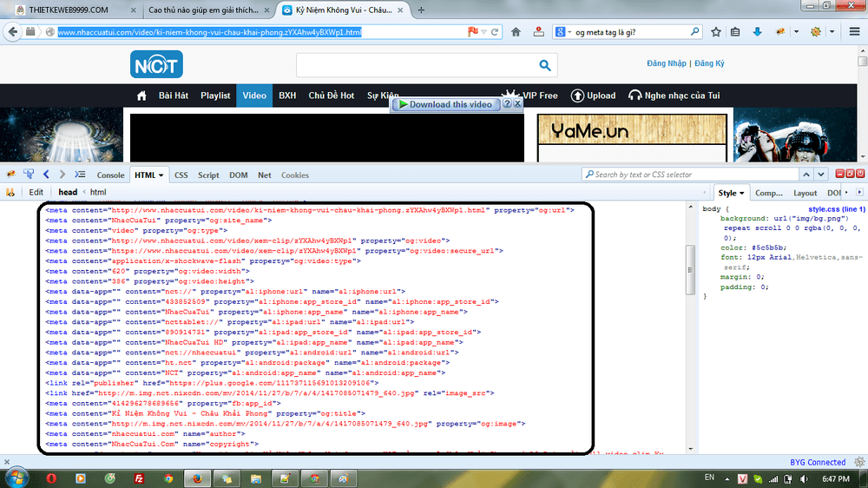Expand dropdown next to gear extension icon
The image size is (868, 488).
832,32
